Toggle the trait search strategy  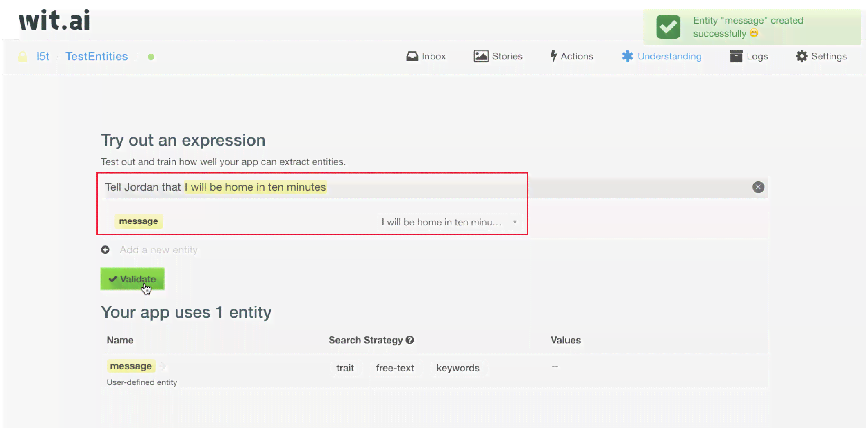point(345,368)
